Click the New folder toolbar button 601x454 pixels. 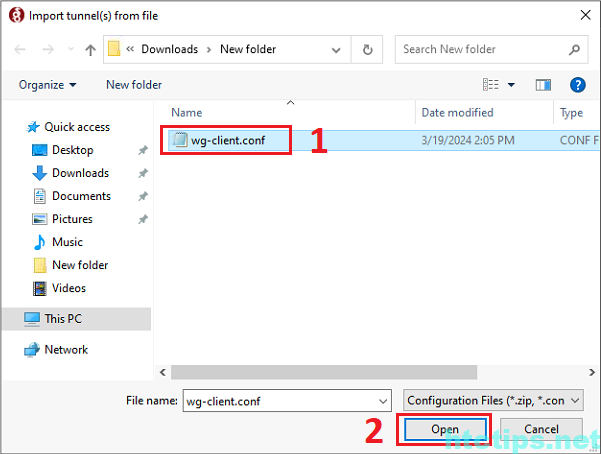(134, 85)
